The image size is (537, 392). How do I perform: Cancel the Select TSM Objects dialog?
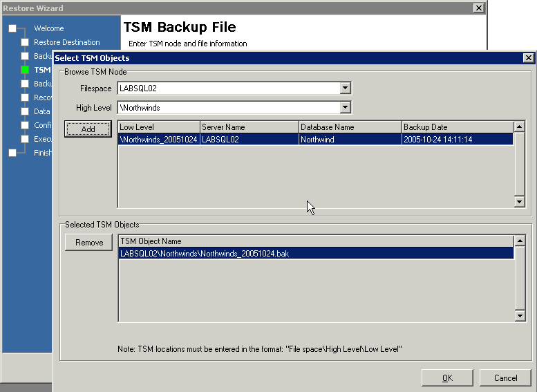point(505,377)
